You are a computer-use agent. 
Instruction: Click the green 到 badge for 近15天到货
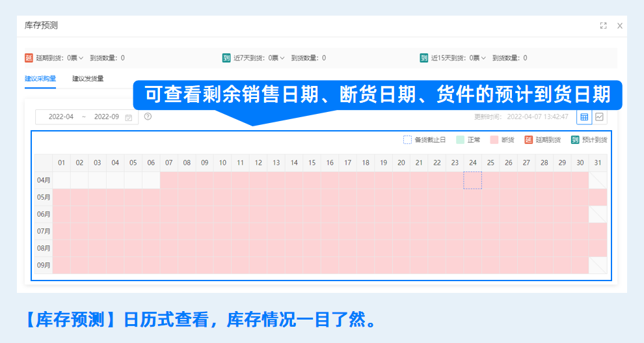click(424, 58)
